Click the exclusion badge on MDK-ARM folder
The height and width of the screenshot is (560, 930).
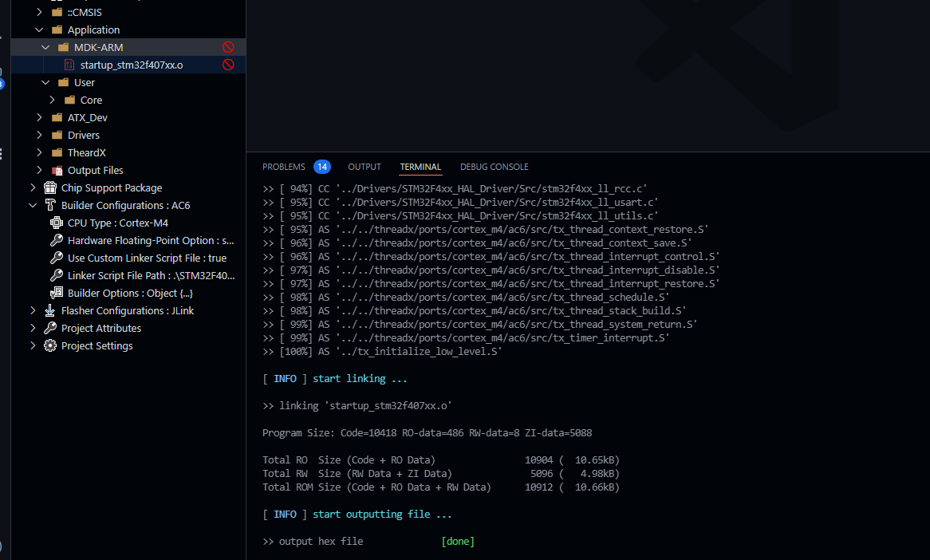(228, 46)
